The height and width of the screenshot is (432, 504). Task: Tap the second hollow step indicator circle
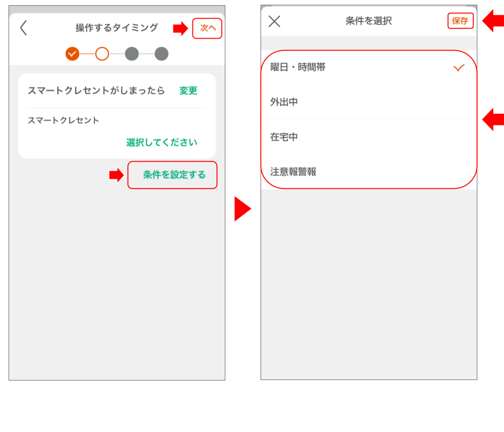click(102, 54)
